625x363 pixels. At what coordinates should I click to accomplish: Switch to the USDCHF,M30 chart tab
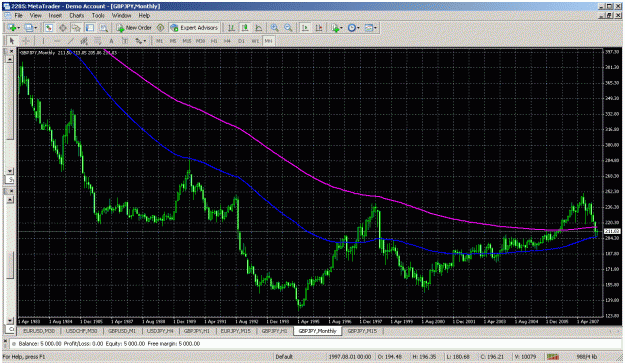tap(82, 331)
